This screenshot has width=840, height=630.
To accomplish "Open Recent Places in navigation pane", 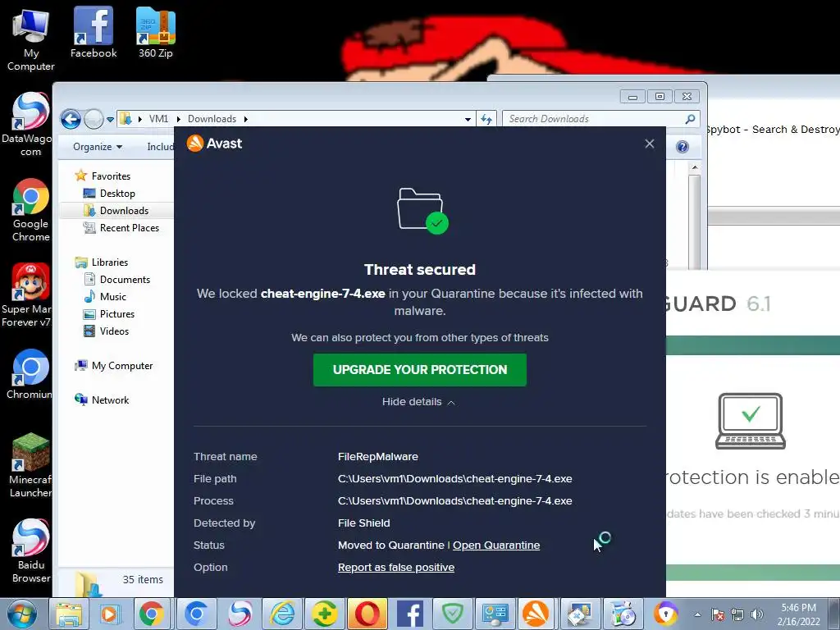I will (129, 228).
